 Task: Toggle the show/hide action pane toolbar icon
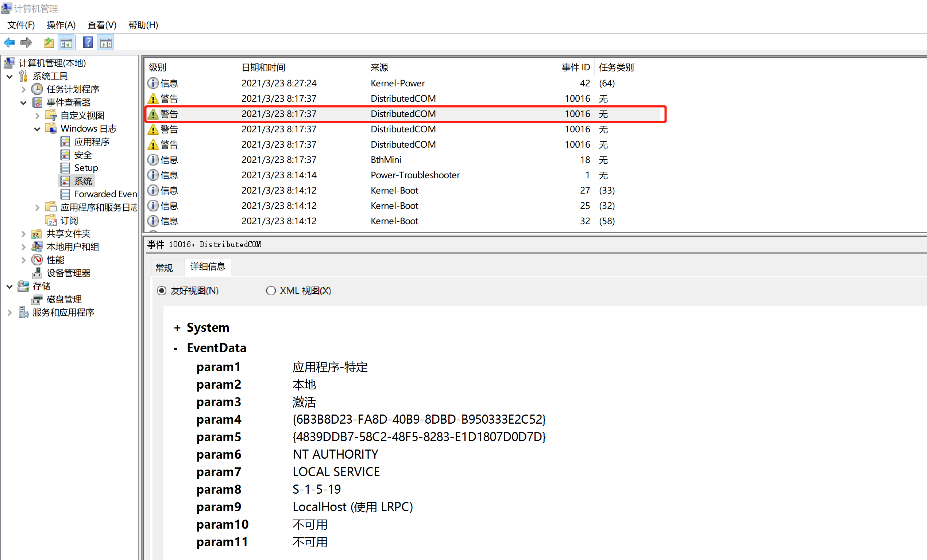point(106,43)
